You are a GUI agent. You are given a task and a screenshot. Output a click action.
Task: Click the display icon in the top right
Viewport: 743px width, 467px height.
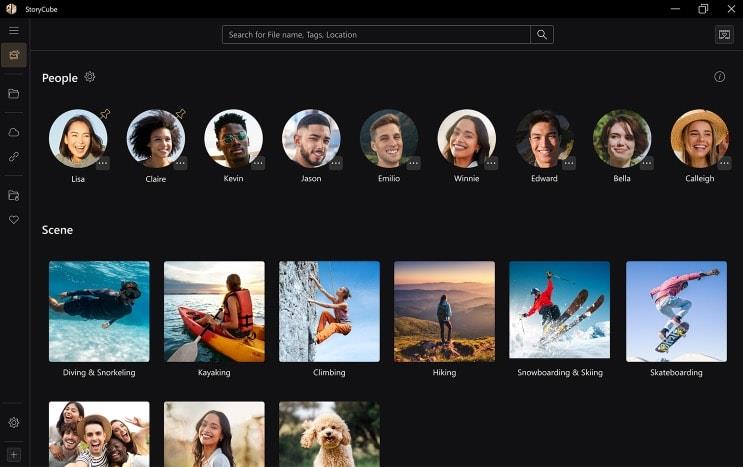pos(724,35)
